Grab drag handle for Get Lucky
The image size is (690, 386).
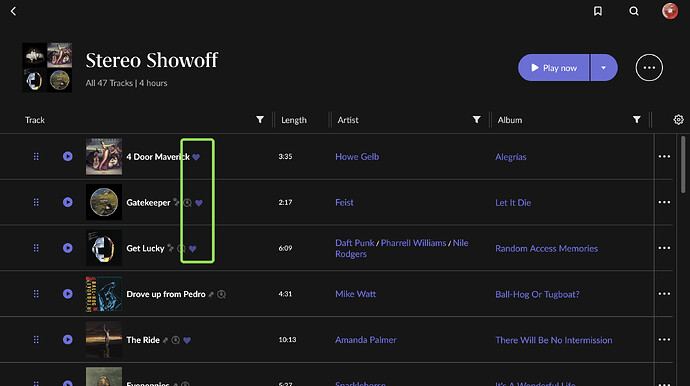pyautogui.click(x=36, y=248)
